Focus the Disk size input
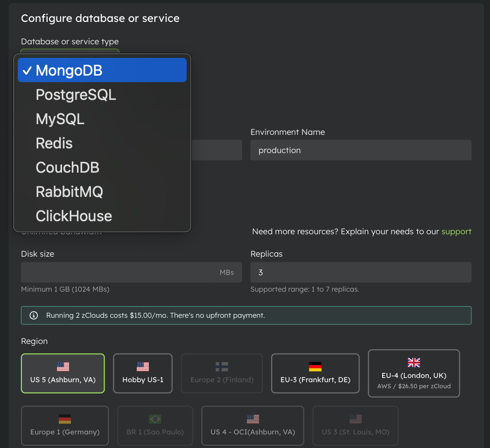This screenshot has height=448, width=490. click(x=132, y=272)
